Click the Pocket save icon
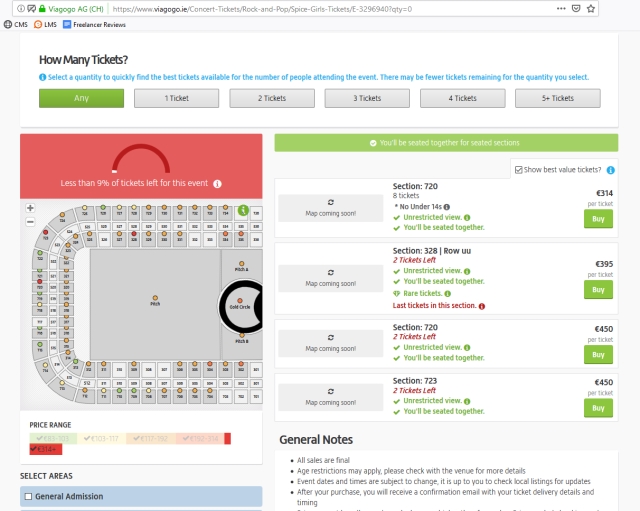 point(576,9)
